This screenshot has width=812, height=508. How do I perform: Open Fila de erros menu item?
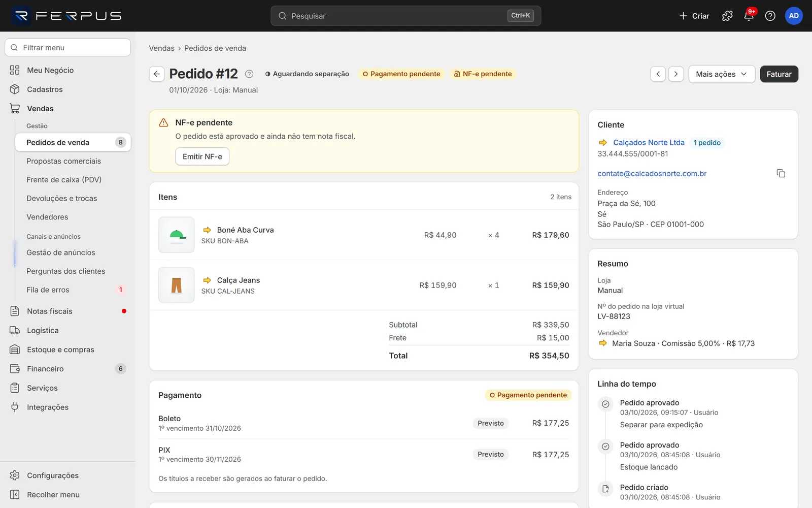tap(73, 290)
